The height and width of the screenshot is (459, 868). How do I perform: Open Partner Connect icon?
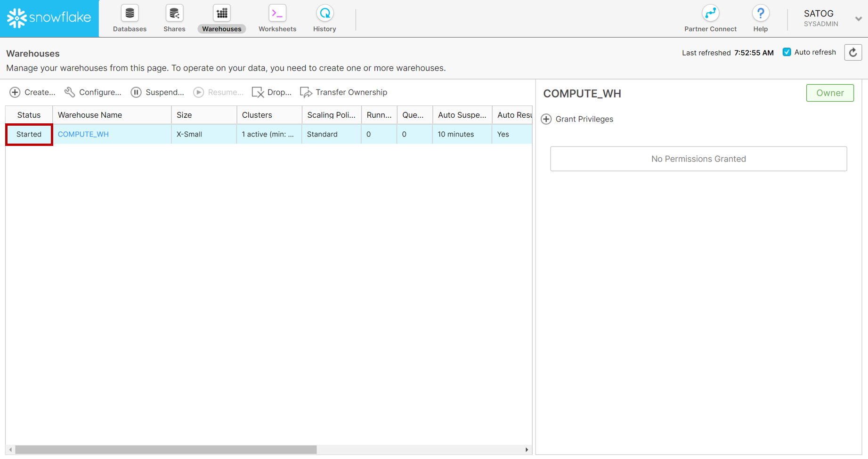coord(710,13)
